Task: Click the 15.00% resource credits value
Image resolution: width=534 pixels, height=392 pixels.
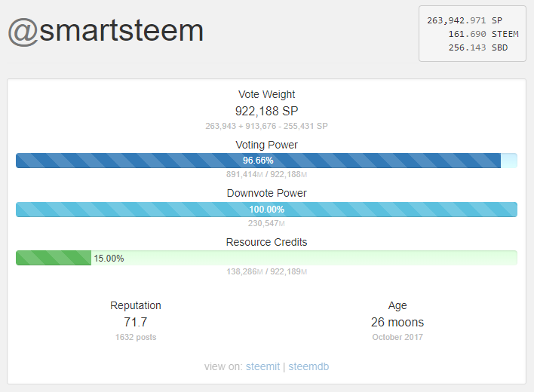Action: pos(109,259)
